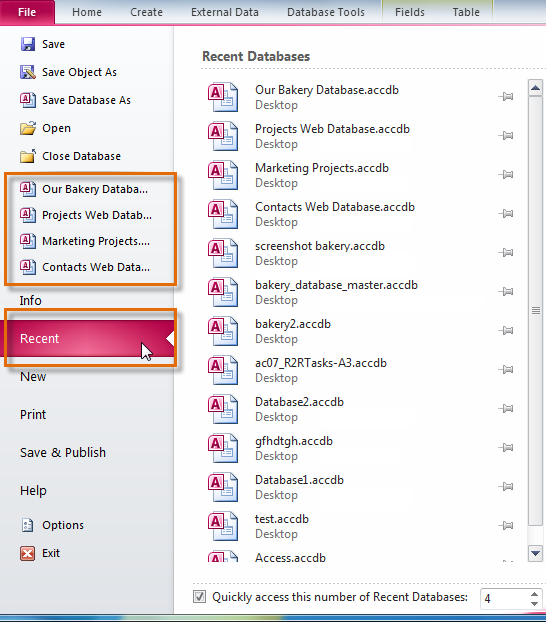
Task: Click the Access icon for Our Bakery Database.accdb in Recent Databases
Action: 223,97
